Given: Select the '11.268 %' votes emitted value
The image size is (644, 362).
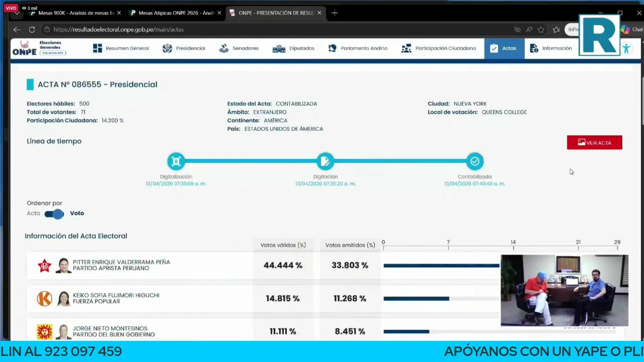Looking at the screenshot, I should pyautogui.click(x=350, y=299).
